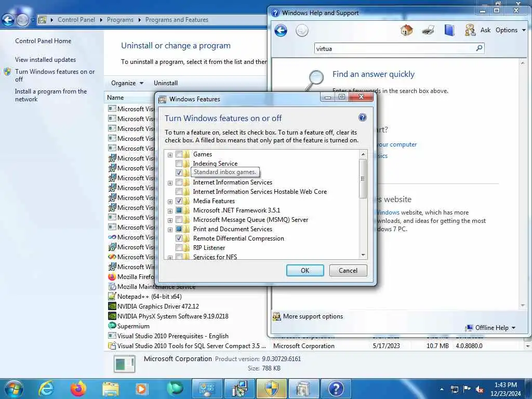Click the Notepad++ program icon in list
The width and height of the screenshot is (532, 399).
point(112,297)
